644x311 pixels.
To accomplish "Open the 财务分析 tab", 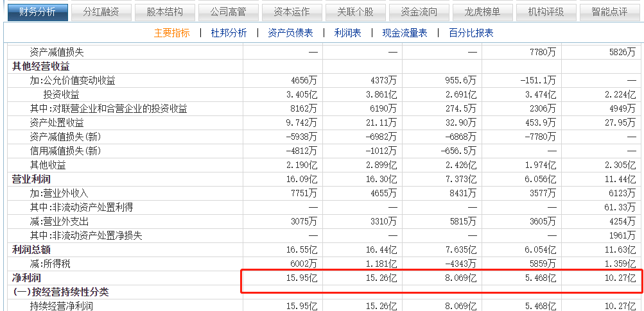I will (37, 12).
